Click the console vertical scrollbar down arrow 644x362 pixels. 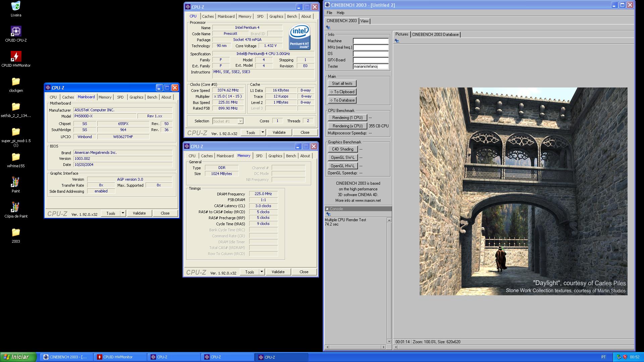389,342
